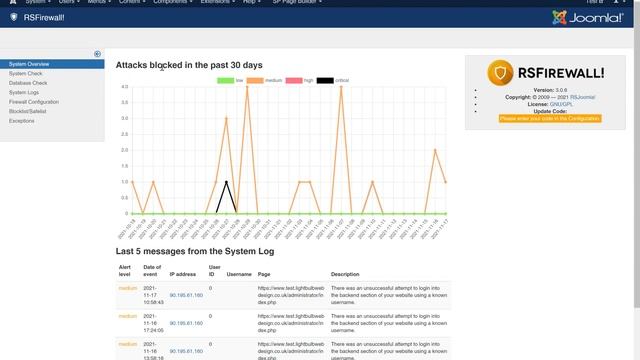Viewport: 640px width, 360px height.
Task: Toggle the orange medium series in chart legend
Action: 264,80
